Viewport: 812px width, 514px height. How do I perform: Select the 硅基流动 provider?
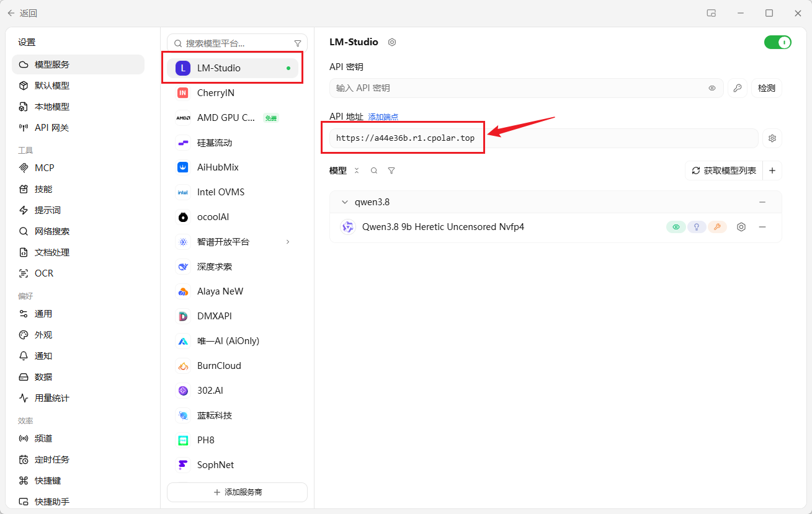(233, 143)
